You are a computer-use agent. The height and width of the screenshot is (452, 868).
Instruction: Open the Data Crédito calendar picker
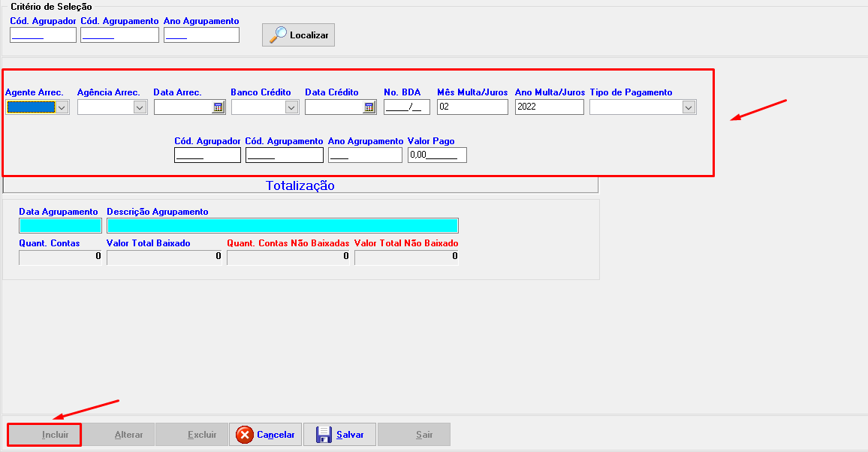[x=369, y=107]
